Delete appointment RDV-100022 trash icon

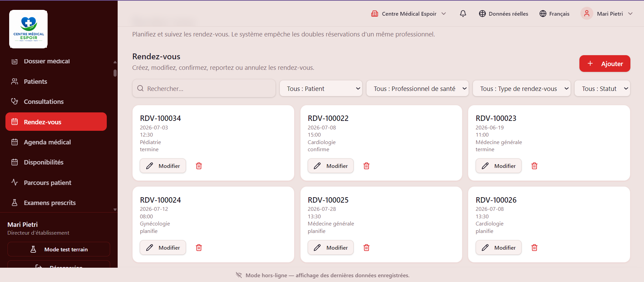coord(367,166)
